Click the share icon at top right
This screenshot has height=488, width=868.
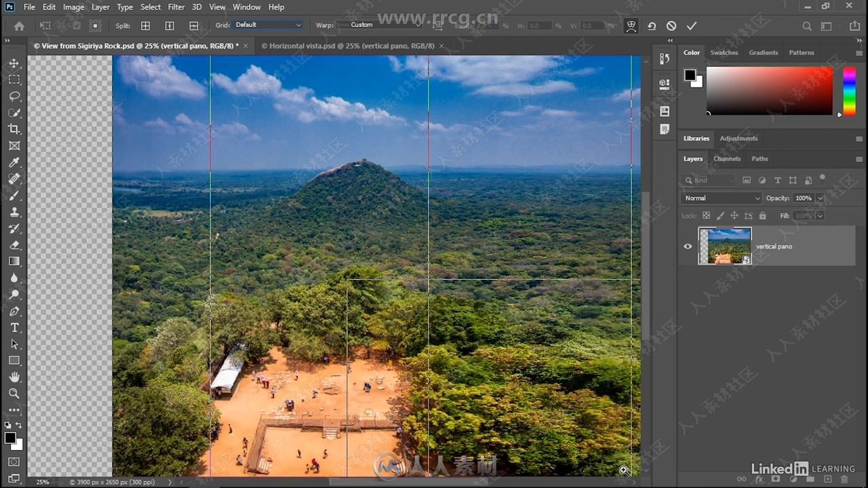(x=854, y=26)
